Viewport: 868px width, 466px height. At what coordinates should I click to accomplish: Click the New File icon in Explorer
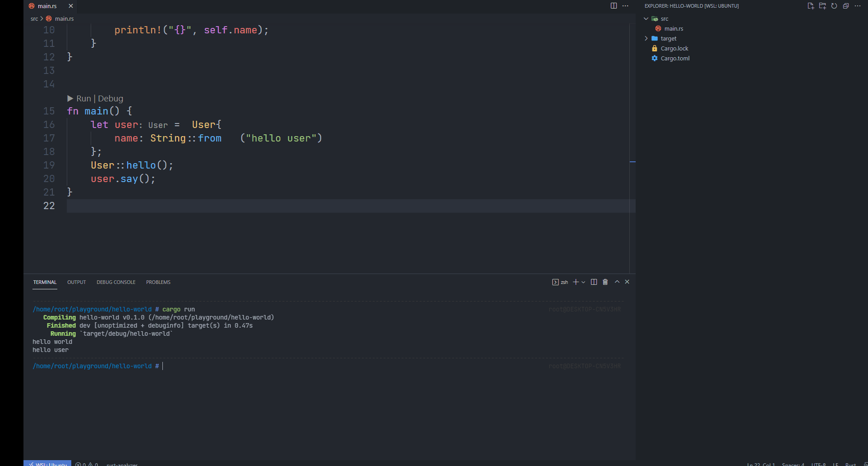811,6
